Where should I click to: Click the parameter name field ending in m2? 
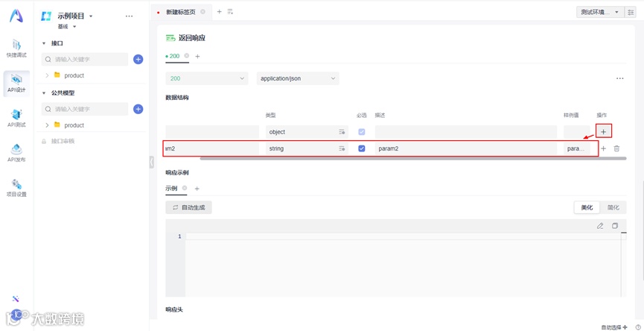(x=212, y=148)
